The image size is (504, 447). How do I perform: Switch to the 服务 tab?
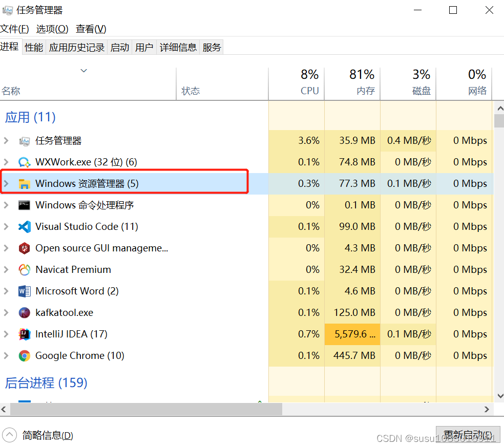tap(212, 48)
